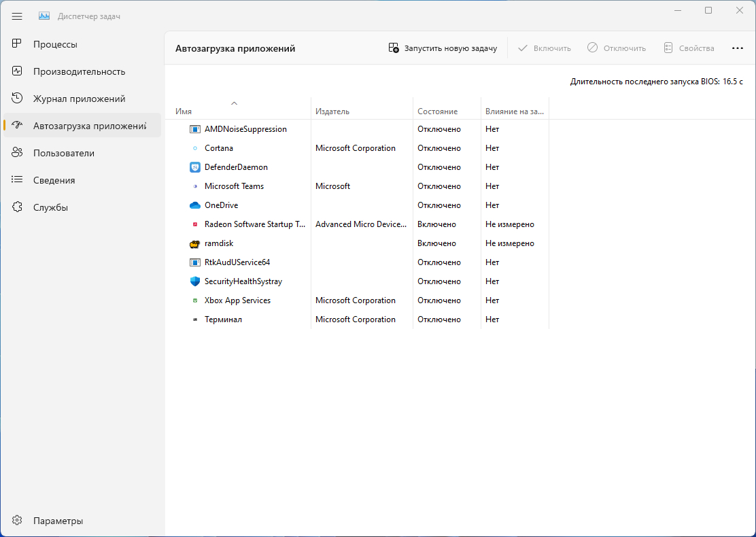The image size is (756, 537).
Task: Click the Xbox App Services icon
Action: click(x=195, y=300)
